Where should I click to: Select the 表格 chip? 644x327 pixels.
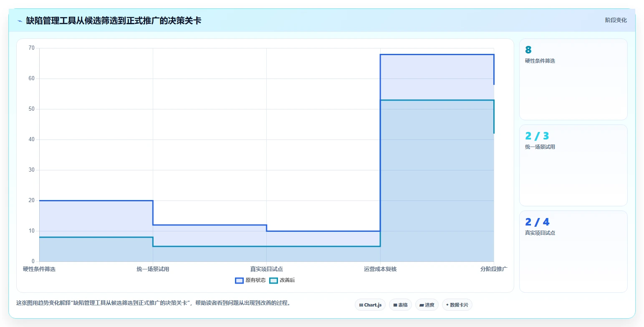[x=400, y=305]
